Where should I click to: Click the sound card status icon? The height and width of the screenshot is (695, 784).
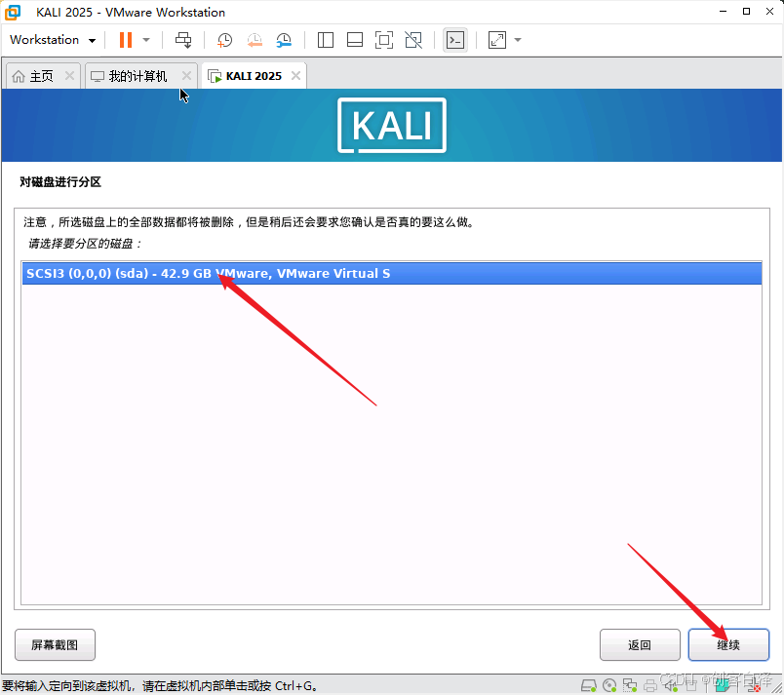click(x=671, y=685)
